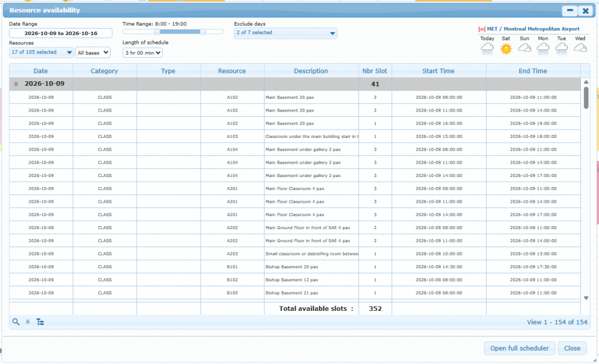Click the Canadian flag icon beside MET
The image size is (599, 364).
click(482, 29)
